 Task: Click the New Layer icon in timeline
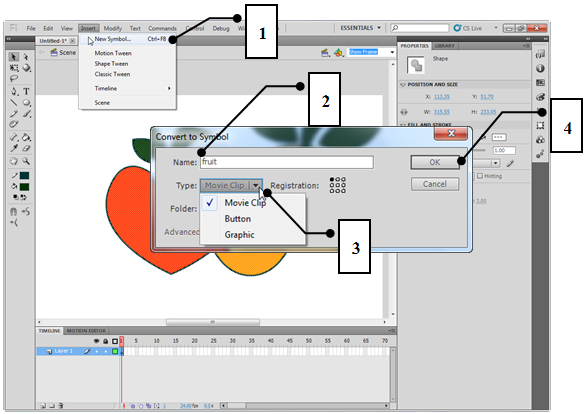[x=43, y=405]
